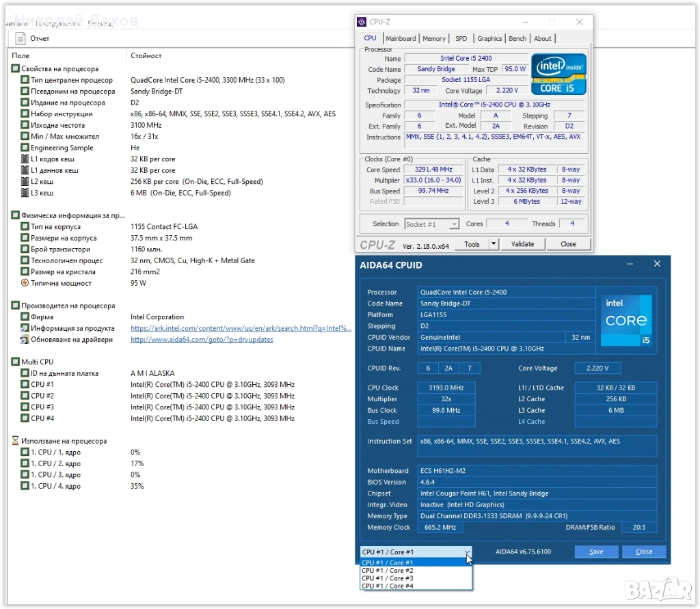This screenshot has height=609, width=700.
Task: Click the icon next to Типична мощност
Action: click(x=25, y=283)
